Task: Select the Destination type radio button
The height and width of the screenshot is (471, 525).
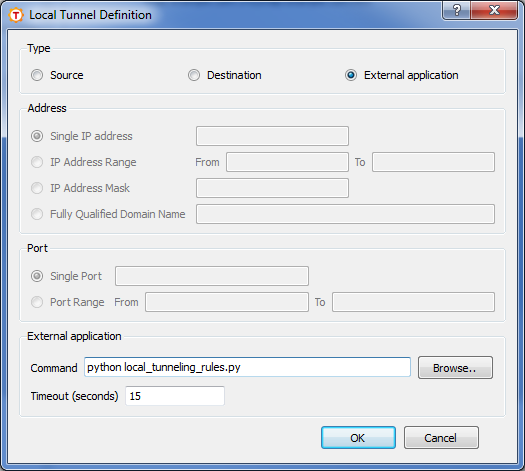Action: pyautogui.click(x=194, y=75)
